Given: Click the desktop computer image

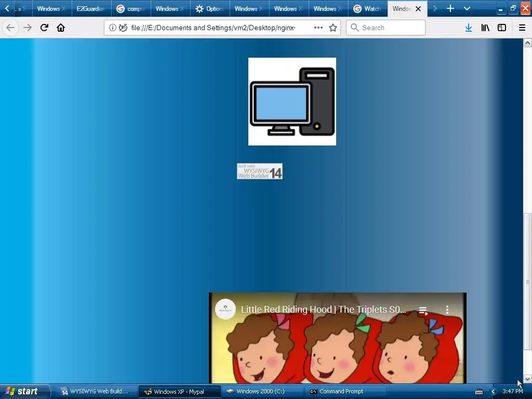Looking at the screenshot, I should tap(292, 101).
